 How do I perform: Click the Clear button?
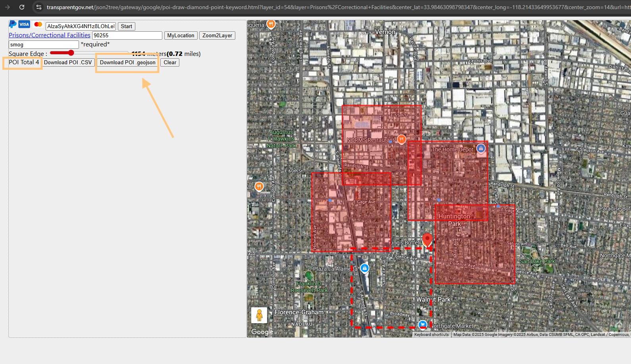(x=170, y=62)
